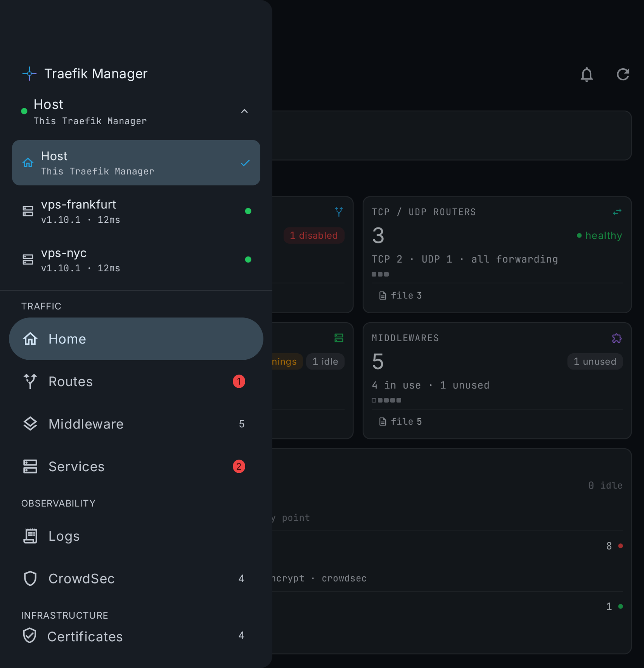The image size is (644, 668).
Task: Switch to vps-nyc instance
Action: 136,260
